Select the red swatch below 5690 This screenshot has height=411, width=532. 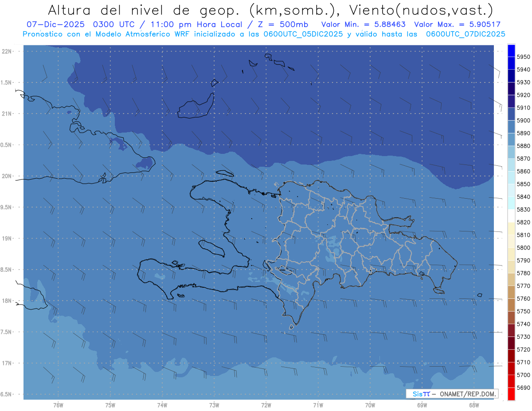pos(511,394)
